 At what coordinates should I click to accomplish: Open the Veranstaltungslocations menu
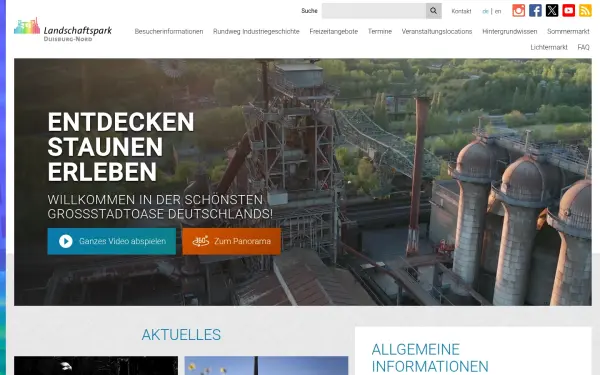pos(437,31)
